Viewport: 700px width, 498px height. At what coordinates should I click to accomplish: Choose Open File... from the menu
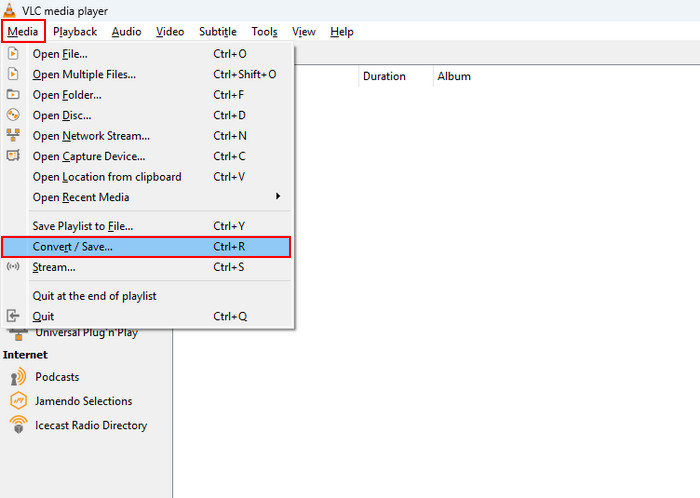pyautogui.click(x=147, y=54)
